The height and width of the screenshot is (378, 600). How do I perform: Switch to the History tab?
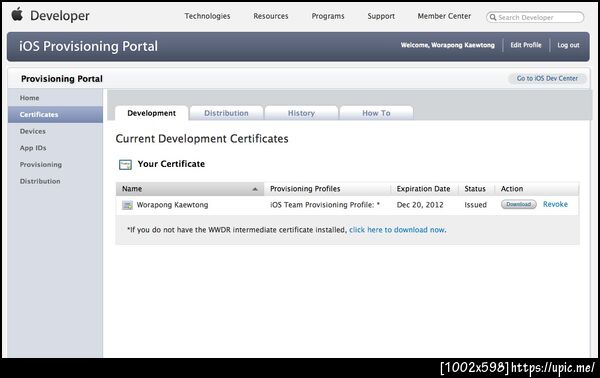[x=301, y=113]
